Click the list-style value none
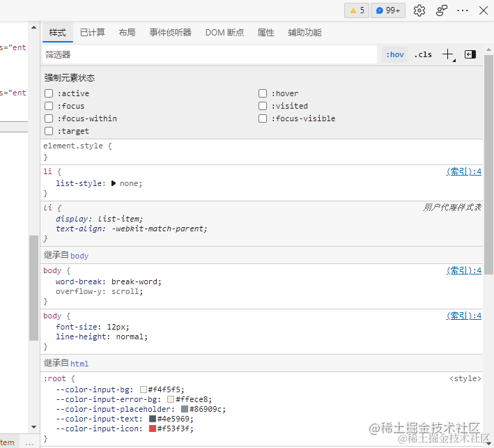The image size is (494, 448). [130, 183]
